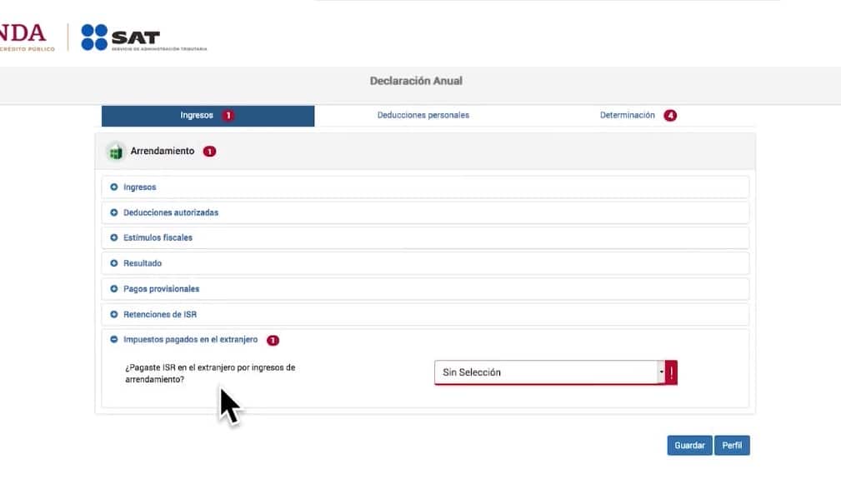The width and height of the screenshot is (841, 504).
Task: Expand the Resultado section
Action: point(142,263)
